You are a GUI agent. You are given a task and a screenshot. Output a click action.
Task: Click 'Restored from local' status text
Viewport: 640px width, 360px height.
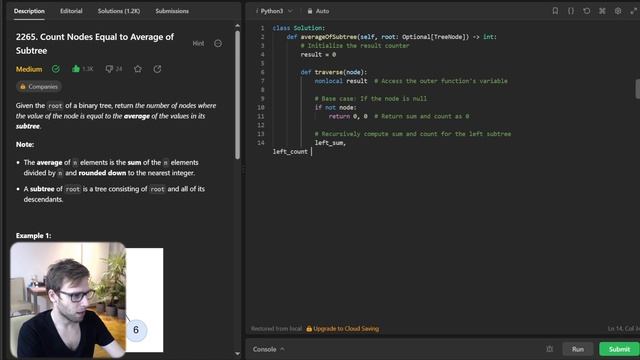pyautogui.click(x=276, y=329)
